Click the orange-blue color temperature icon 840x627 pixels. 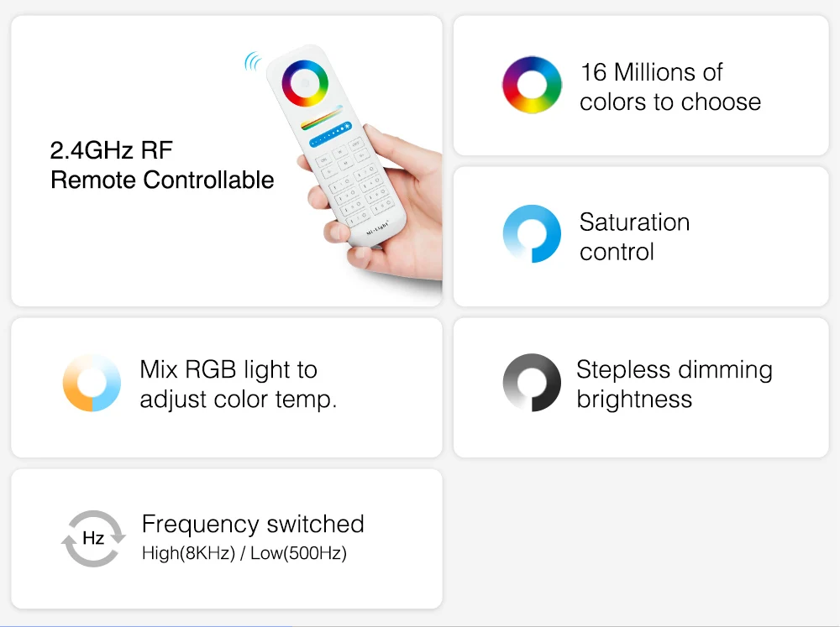tap(92, 383)
